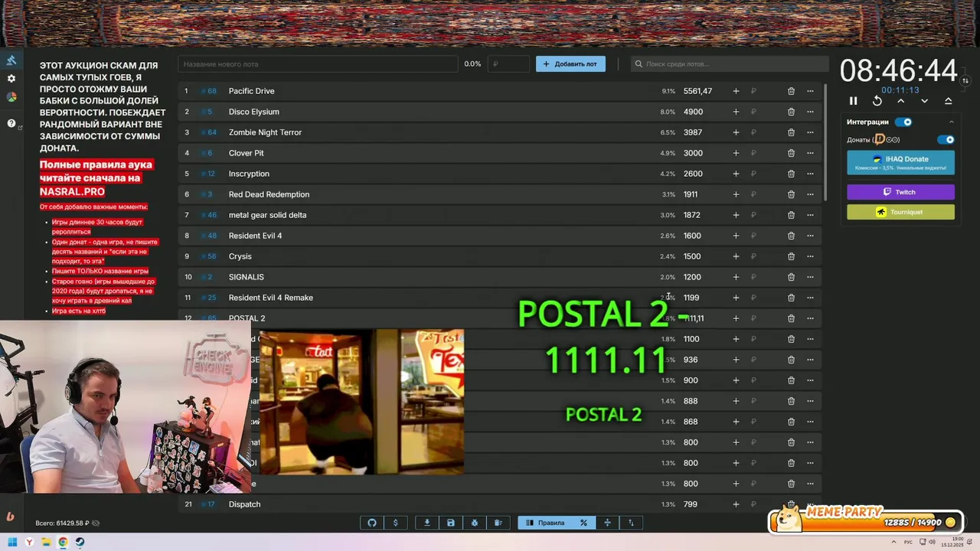Click the Добавить лот button

point(570,64)
